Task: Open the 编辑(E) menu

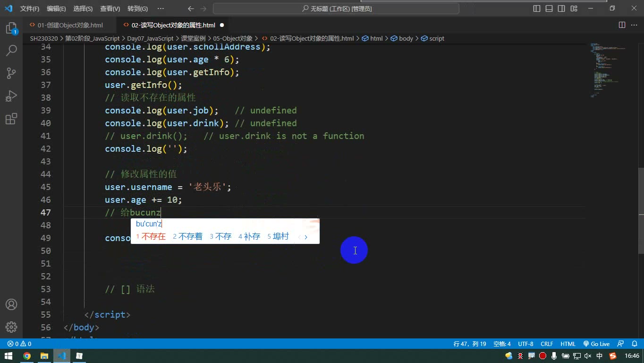Action: (57, 9)
